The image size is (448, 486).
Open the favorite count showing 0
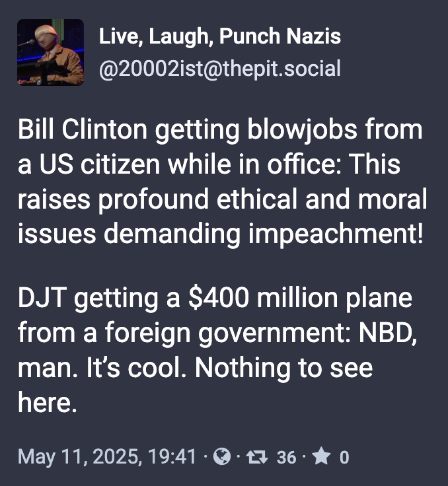tap(344, 458)
